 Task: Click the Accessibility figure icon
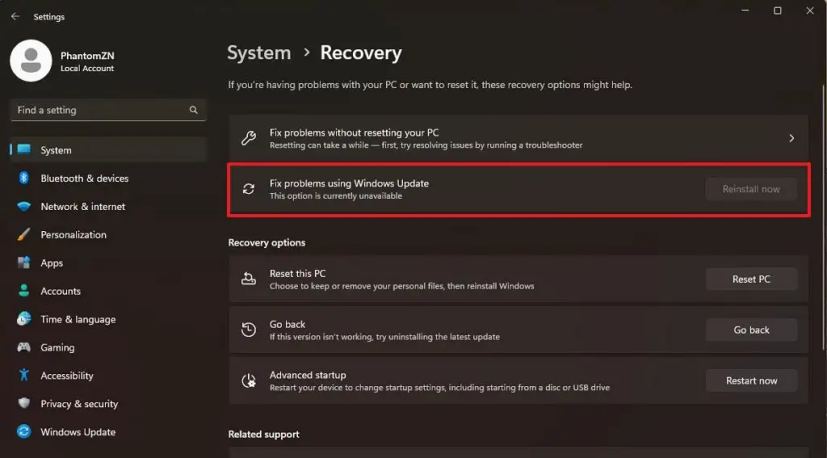(24, 375)
